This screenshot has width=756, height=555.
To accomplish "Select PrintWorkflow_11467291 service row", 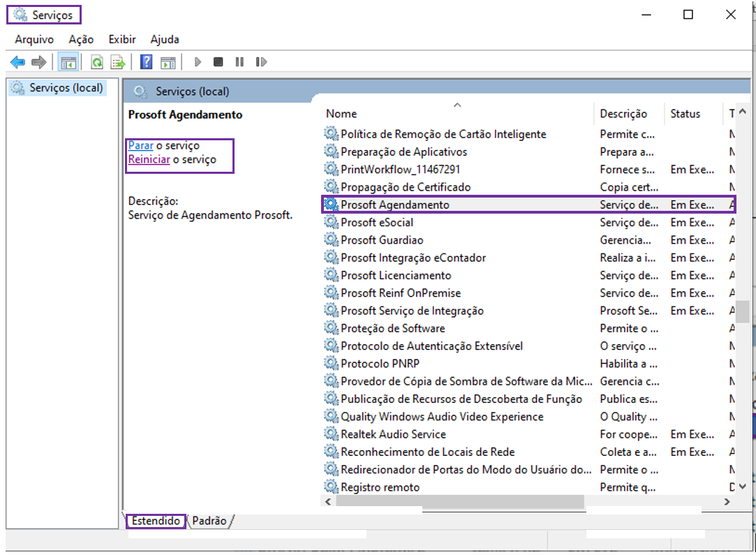I will click(x=529, y=169).
